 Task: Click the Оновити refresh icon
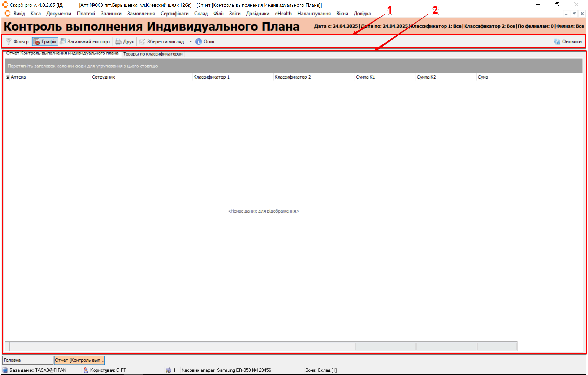pos(557,41)
